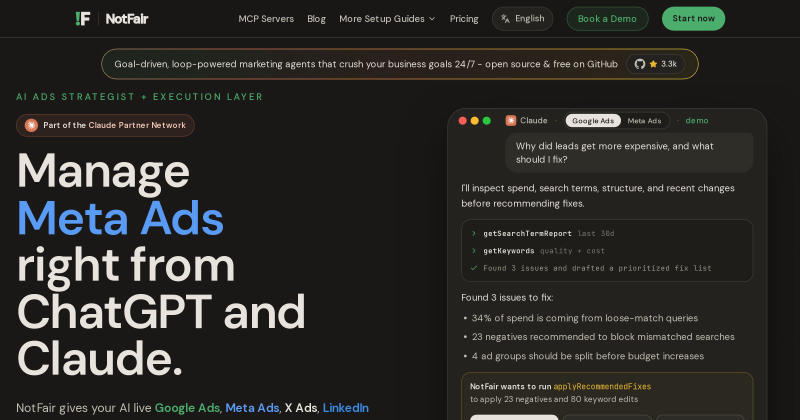800x420 pixels.
Task: Select the Google Ads tab in demo
Action: 593,121
